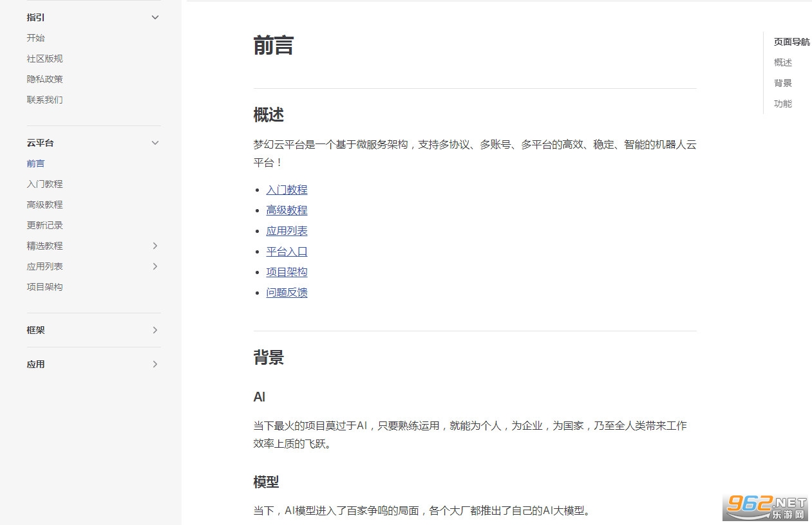The width and height of the screenshot is (812, 525).
Task: Click the 入门教程 link in 概述 list
Action: [x=287, y=190]
